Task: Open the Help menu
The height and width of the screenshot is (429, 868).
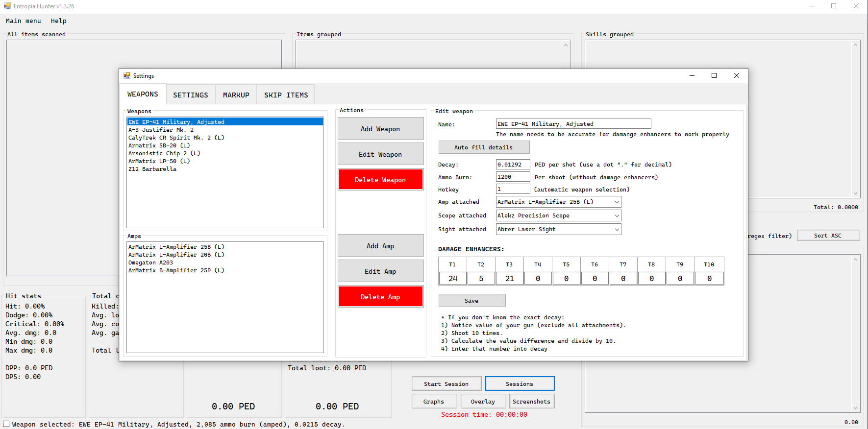Action: pyautogui.click(x=58, y=21)
